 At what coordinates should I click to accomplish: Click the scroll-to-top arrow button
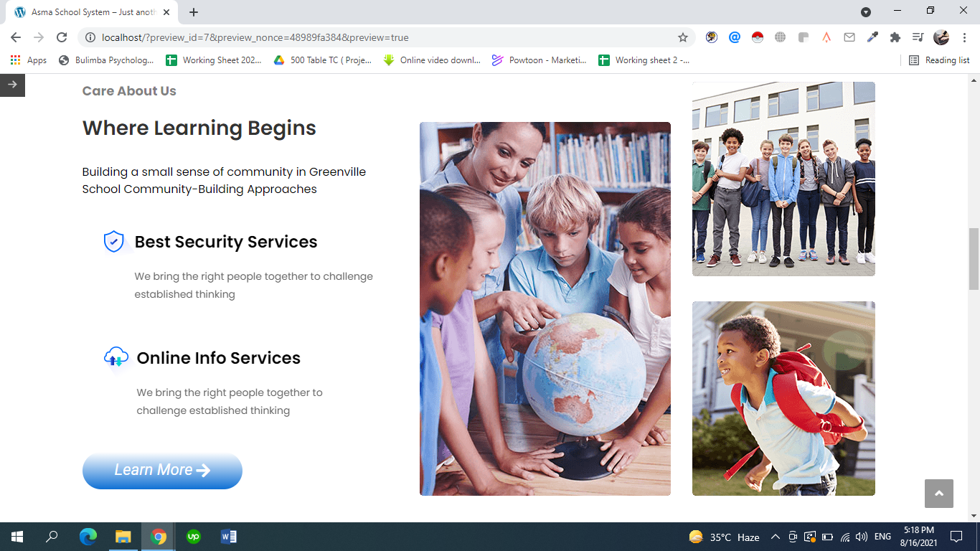(938, 494)
